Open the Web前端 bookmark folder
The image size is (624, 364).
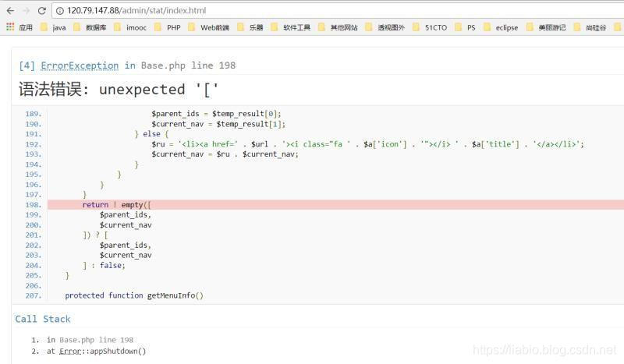click(x=209, y=27)
